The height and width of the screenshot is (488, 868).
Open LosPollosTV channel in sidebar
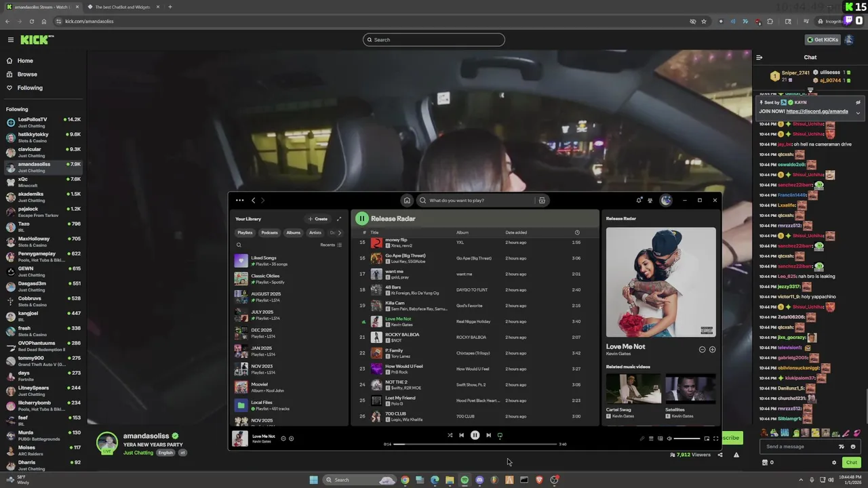click(x=43, y=122)
